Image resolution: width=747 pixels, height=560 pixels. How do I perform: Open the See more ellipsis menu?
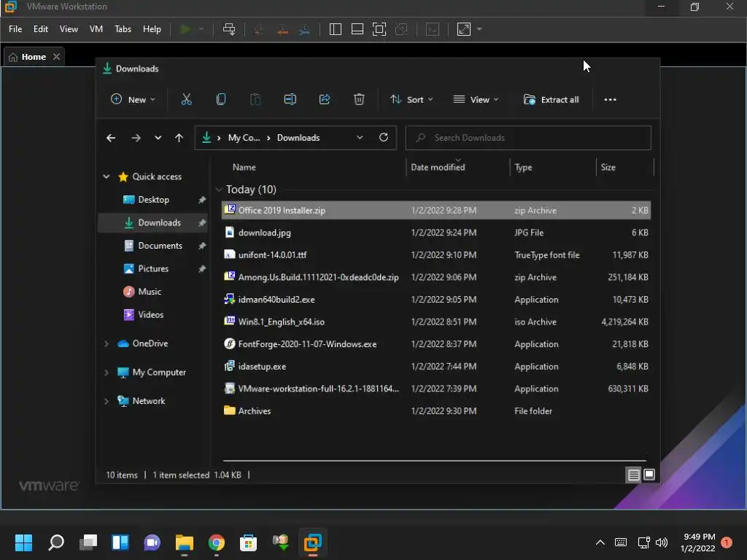(611, 99)
